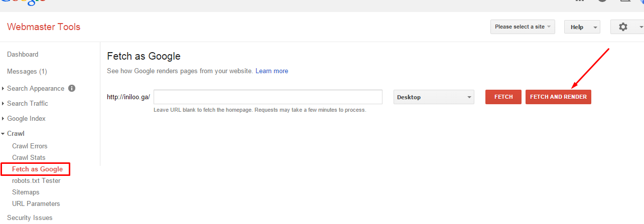Open the settings gear menu
644x224 pixels.
(627, 27)
